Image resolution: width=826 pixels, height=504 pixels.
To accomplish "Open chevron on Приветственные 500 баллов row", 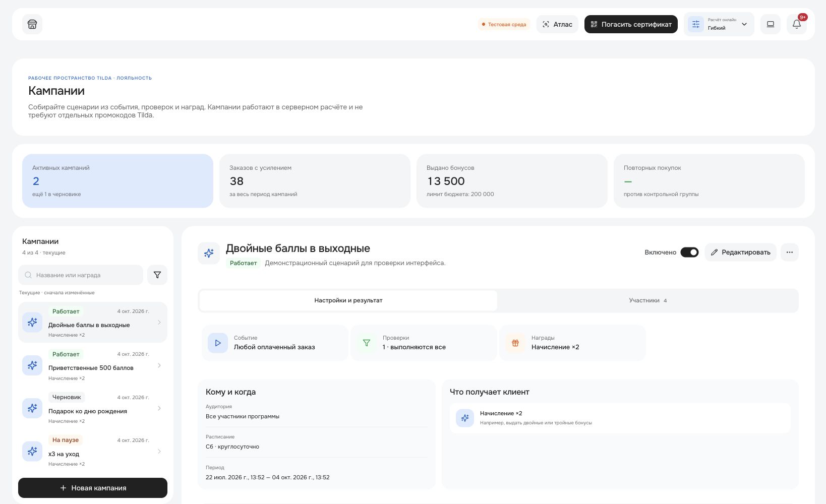I will [x=159, y=365].
